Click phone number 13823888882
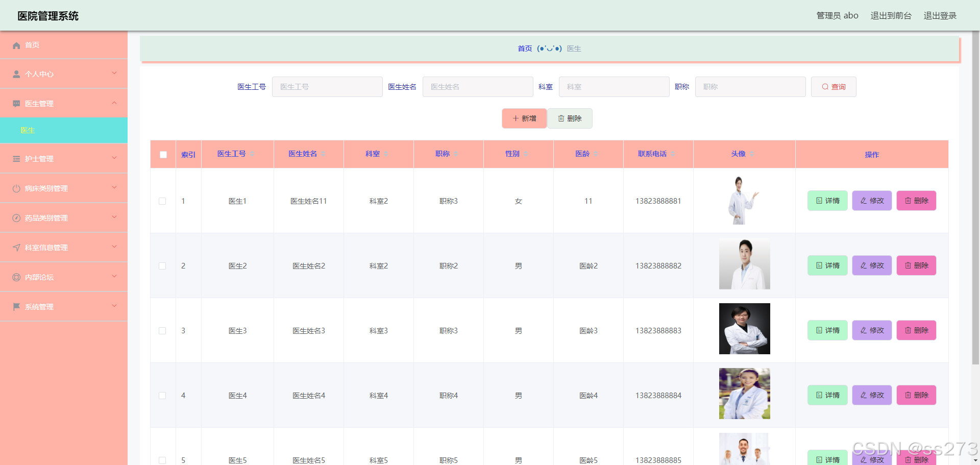 [x=658, y=266]
